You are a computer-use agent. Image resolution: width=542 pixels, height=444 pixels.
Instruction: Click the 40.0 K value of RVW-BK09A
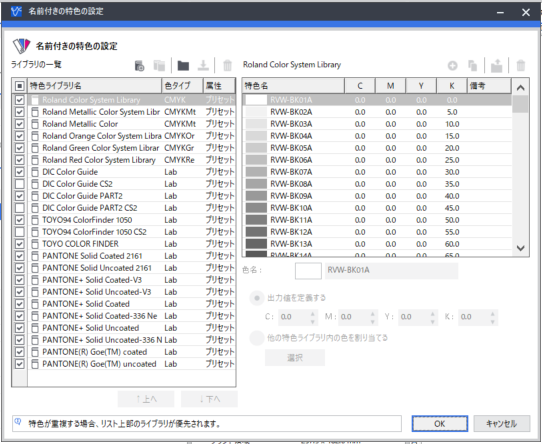(x=452, y=196)
